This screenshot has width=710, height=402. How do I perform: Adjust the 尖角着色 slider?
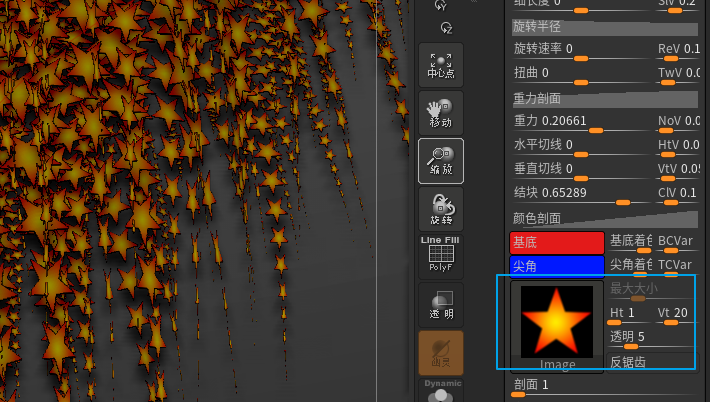tap(630, 267)
